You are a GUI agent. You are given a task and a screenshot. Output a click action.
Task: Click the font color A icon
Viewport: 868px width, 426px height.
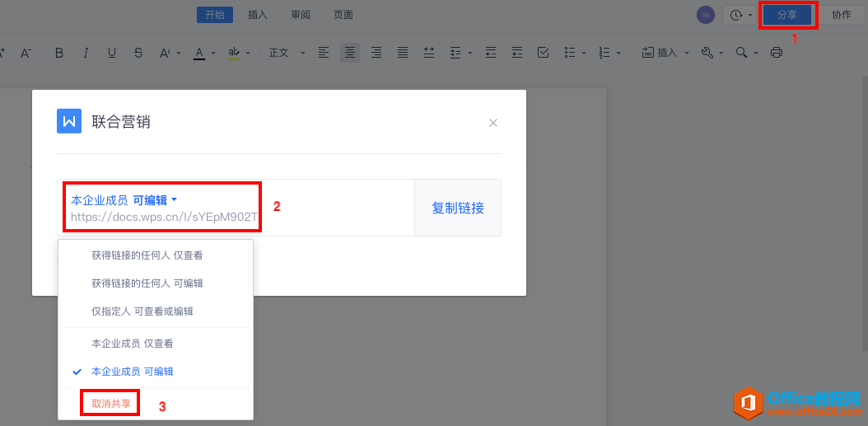point(199,53)
